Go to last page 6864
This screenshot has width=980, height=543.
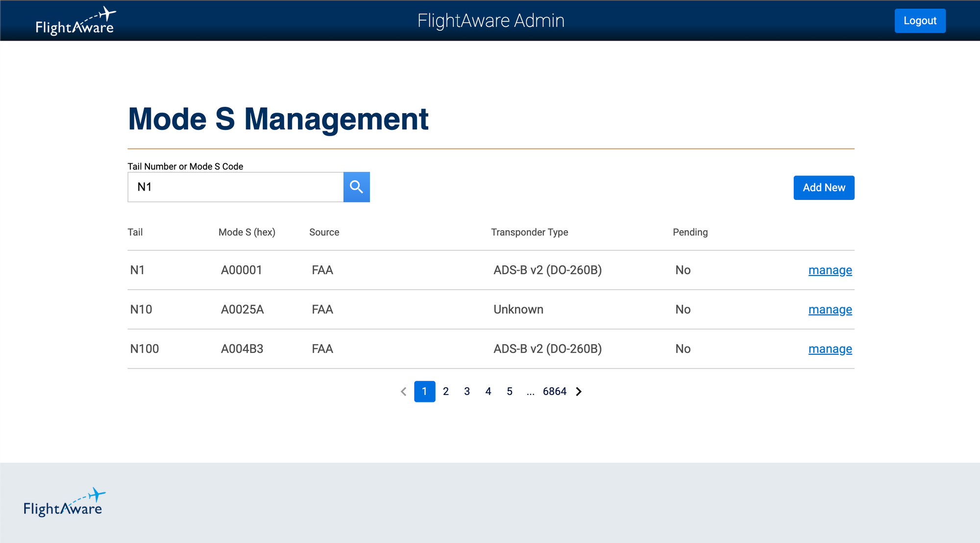coord(554,392)
